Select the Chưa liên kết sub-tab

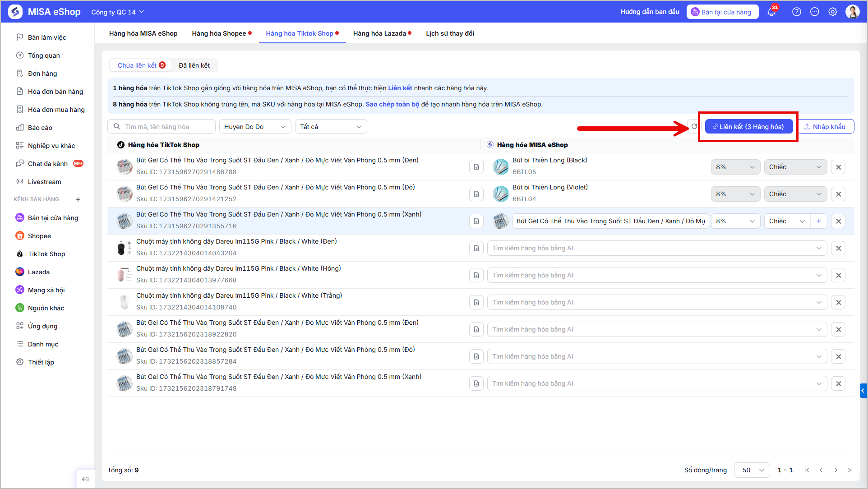click(141, 65)
